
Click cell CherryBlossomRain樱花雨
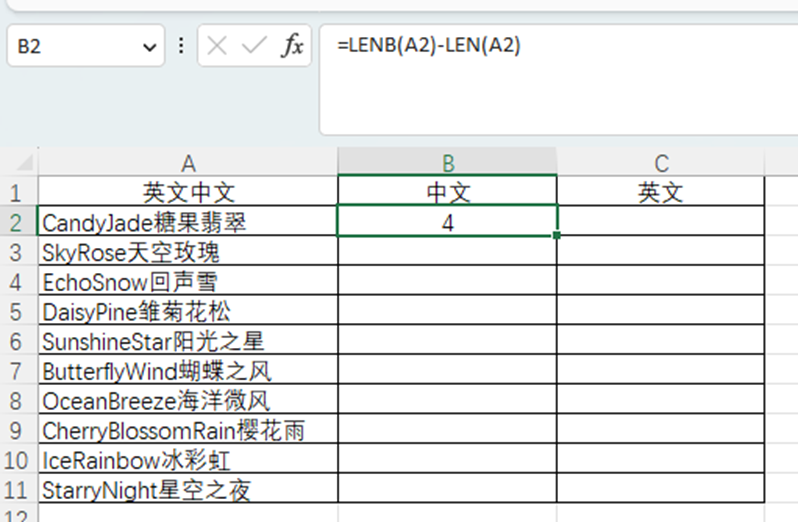(x=188, y=429)
